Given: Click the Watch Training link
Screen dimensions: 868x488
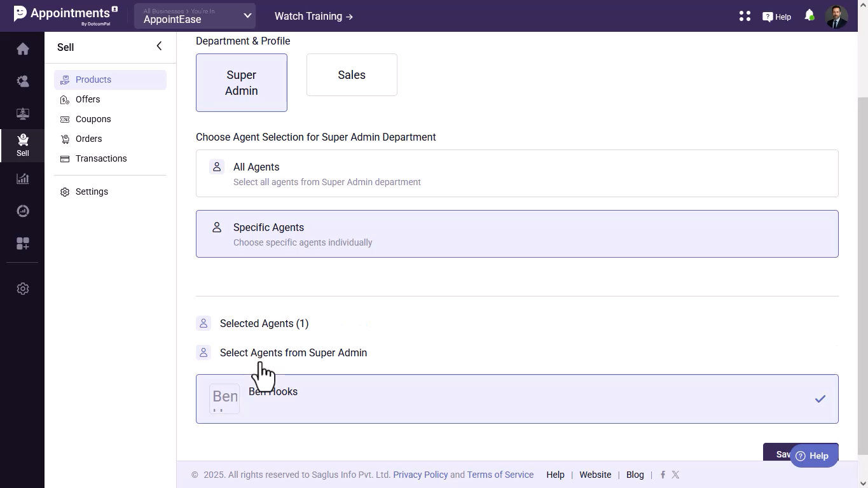Looking at the screenshot, I should (313, 17).
